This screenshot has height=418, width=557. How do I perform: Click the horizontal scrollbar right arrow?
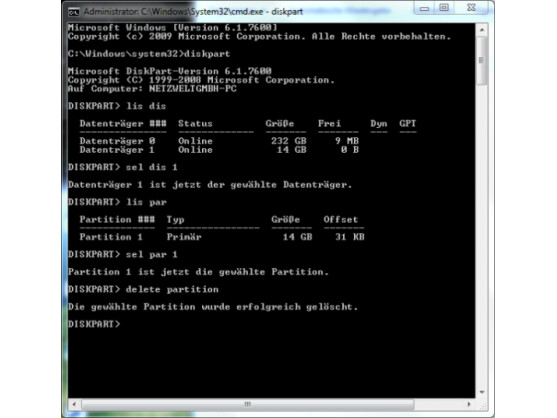click(469, 404)
